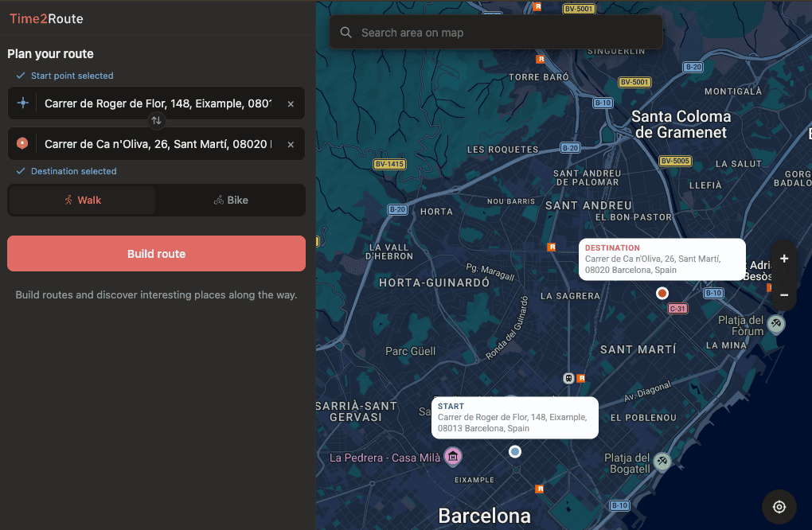The width and height of the screenshot is (812, 530).
Task: Click the 'Start point selected' status text
Action: (72, 76)
